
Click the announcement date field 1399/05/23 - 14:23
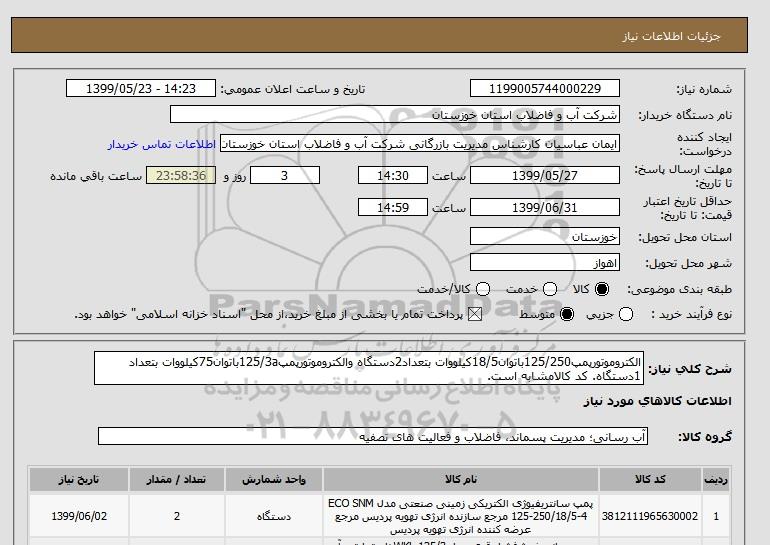click(x=141, y=88)
